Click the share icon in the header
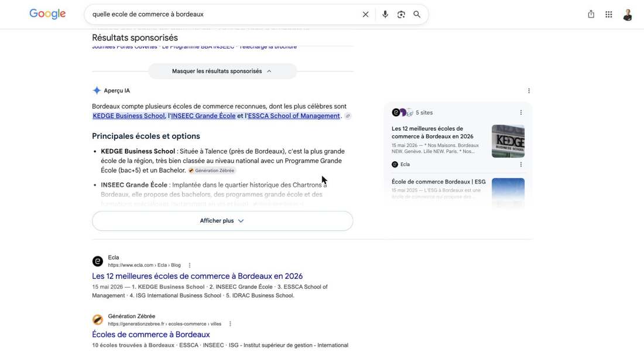Image resolution: width=644 pixels, height=351 pixels. point(591,15)
